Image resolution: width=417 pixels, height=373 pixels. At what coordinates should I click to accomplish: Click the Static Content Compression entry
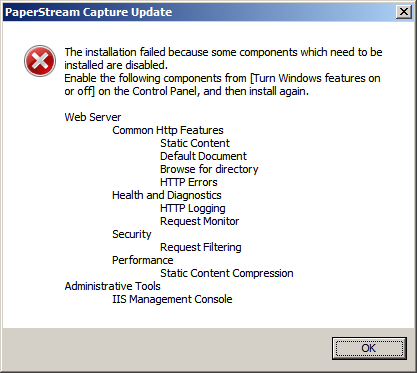(x=227, y=273)
